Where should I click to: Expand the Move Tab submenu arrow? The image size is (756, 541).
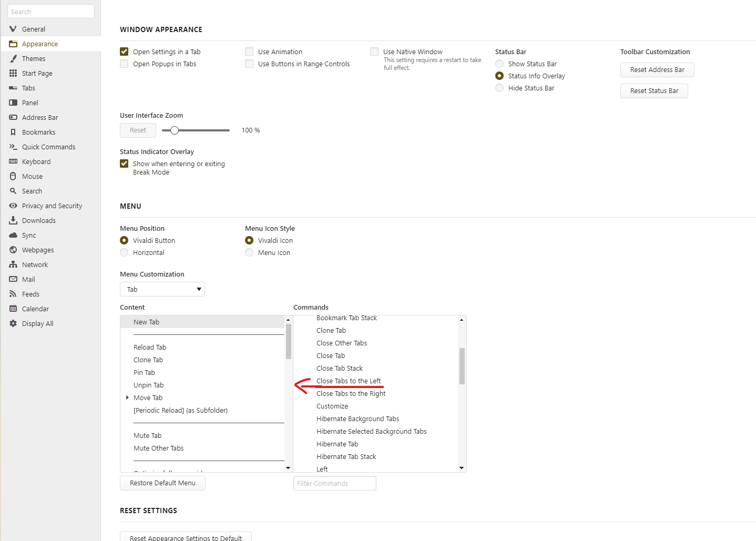pos(127,397)
